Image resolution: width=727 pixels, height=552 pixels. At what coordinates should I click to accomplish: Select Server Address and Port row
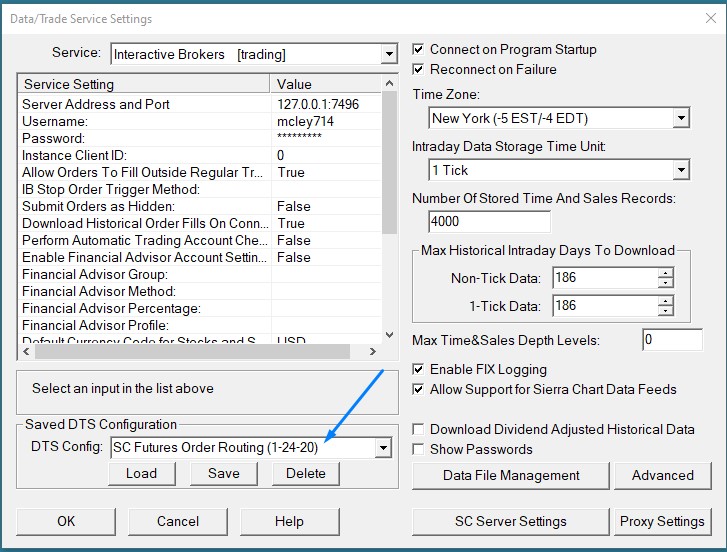200,104
